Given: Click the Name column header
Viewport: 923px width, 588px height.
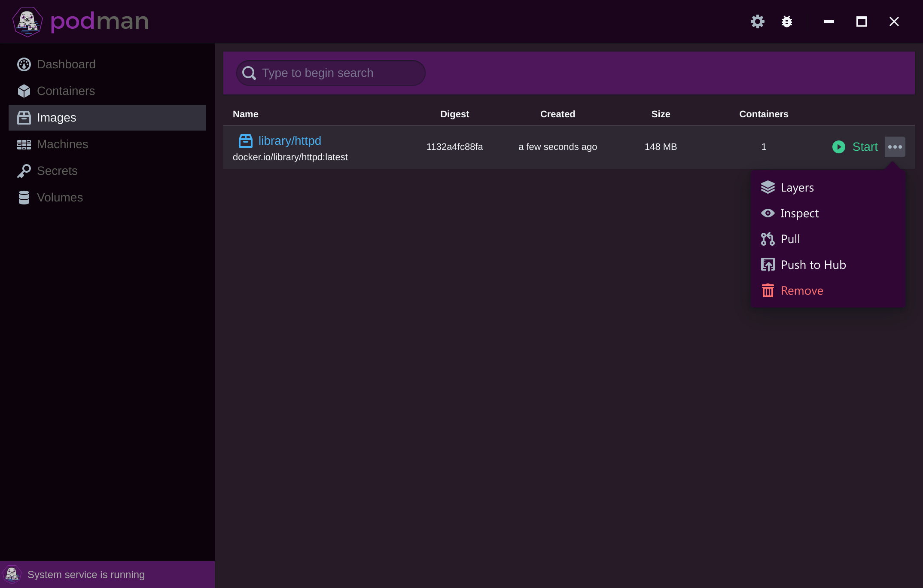Looking at the screenshot, I should pyautogui.click(x=246, y=114).
